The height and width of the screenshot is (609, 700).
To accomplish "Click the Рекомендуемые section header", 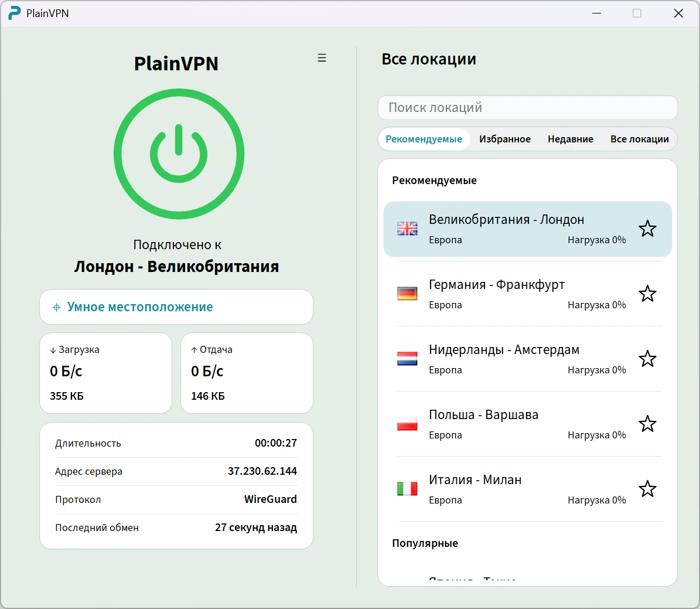I will pos(434,181).
